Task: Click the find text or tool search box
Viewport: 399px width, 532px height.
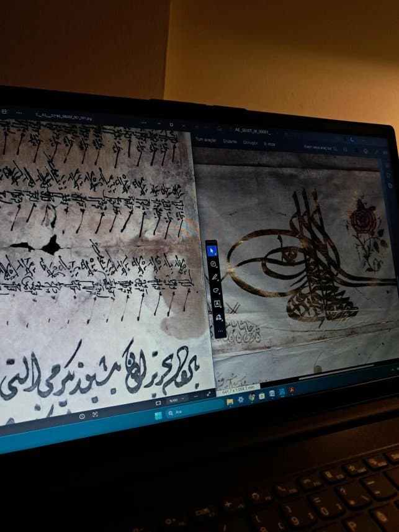Action: (320, 147)
